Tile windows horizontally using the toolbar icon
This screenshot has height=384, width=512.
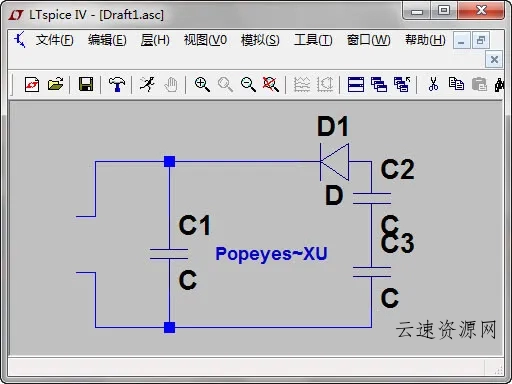356,84
